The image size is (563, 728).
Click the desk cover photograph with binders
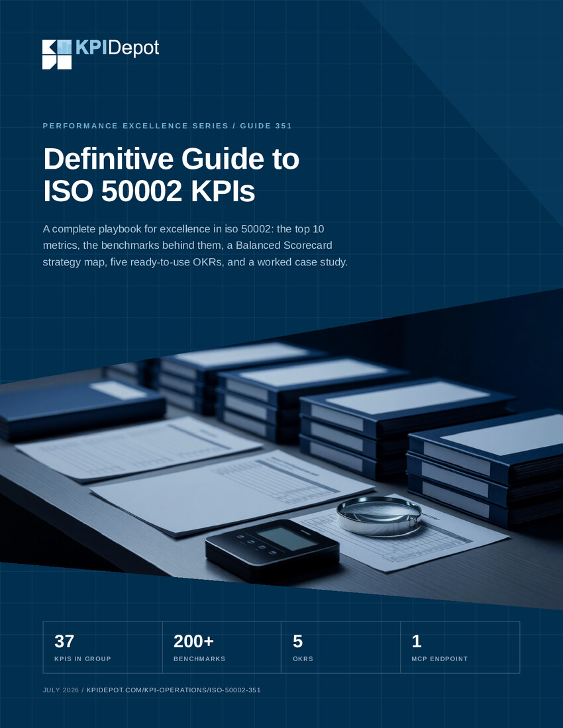(x=281, y=450)
